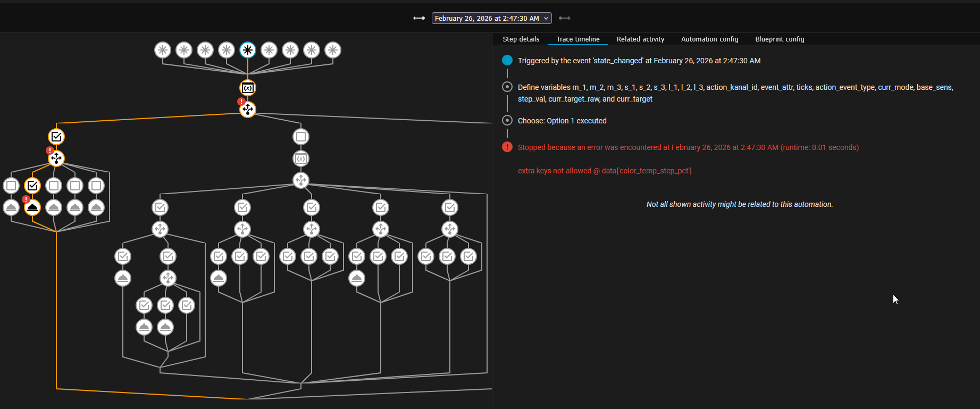Screen dimensions: 980x409
Task: Click the 'Not all shown activity' note
Action: 740,204
